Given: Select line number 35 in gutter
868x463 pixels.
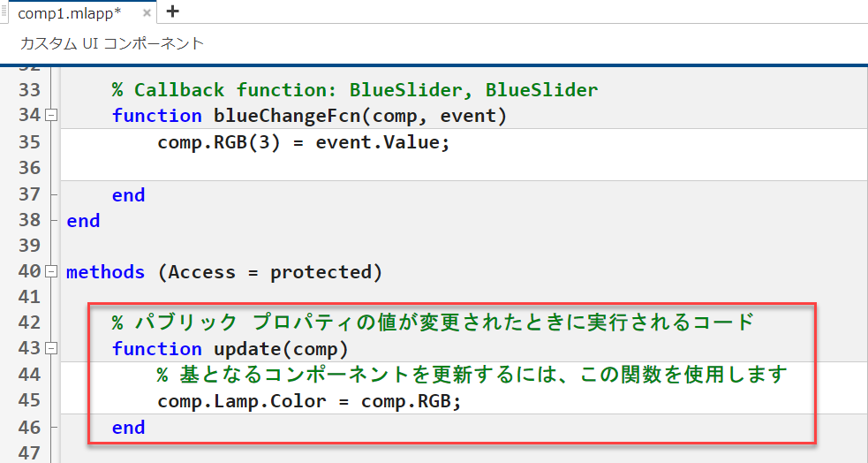Looking at the screenshot, I should (29, 142).
